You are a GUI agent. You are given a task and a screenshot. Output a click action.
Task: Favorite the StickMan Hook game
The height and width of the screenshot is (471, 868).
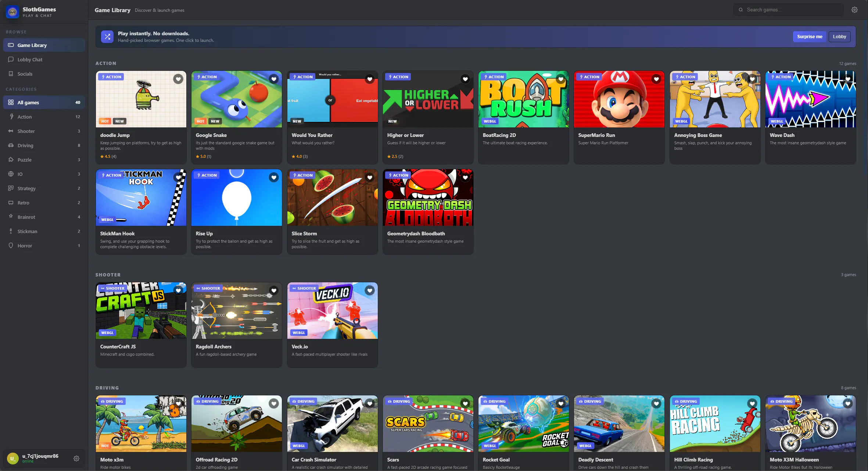click(178, 177)
